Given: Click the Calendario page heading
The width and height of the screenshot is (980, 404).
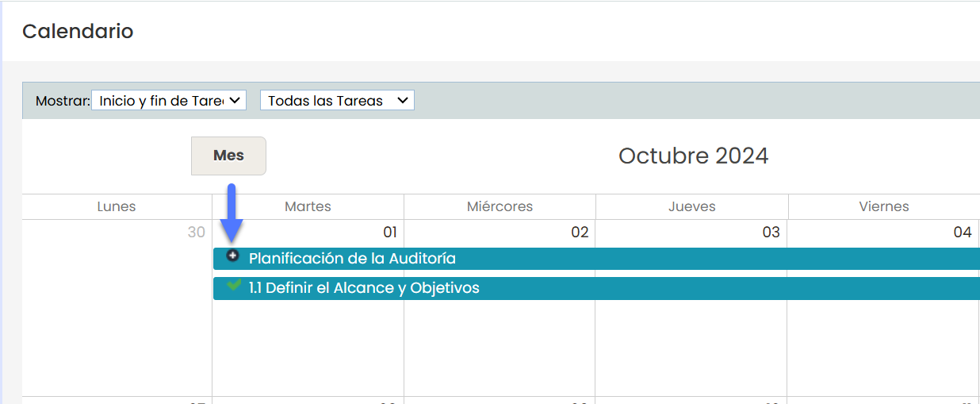Looking at the screenshot, I should [78, 31].
